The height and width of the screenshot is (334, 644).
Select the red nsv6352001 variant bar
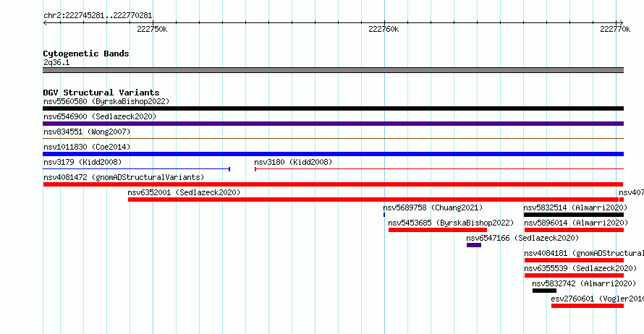(373, 200)
